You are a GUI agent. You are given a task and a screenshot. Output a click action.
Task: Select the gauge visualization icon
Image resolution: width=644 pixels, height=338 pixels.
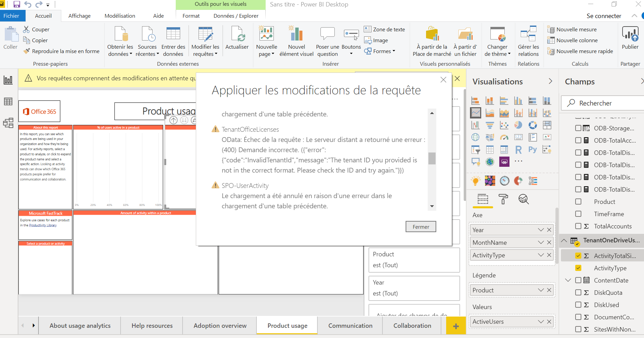[x=504, y=138]
